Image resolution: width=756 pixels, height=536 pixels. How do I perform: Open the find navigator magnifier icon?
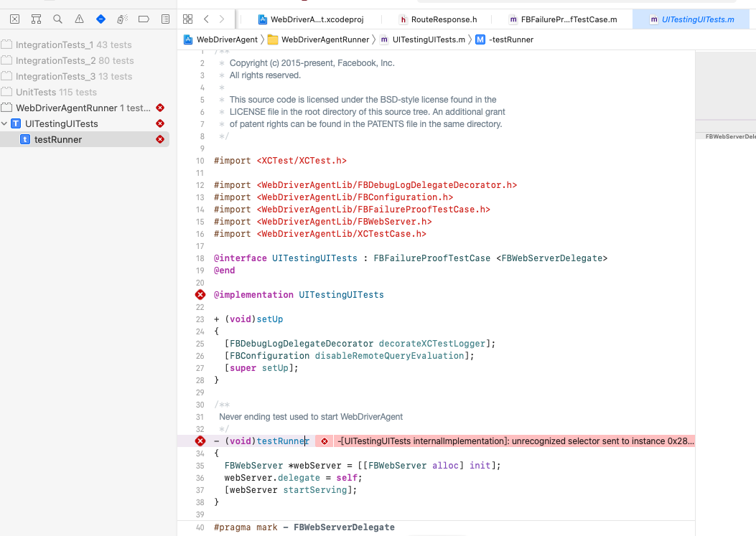pyautogui.click(x=58, y=19)
